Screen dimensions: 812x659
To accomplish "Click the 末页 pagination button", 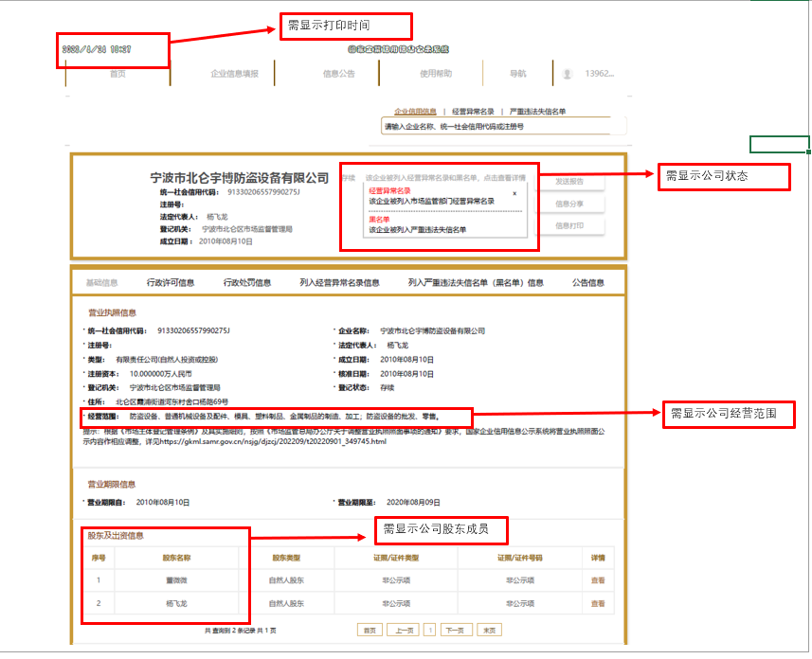I will click(x=489, y=630).
